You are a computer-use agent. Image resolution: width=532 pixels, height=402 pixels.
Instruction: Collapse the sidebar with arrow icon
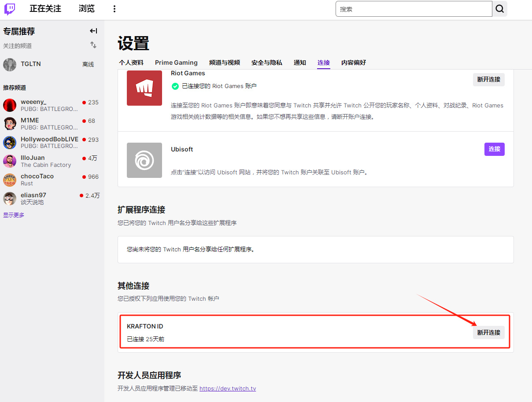[x=93, y=31]
